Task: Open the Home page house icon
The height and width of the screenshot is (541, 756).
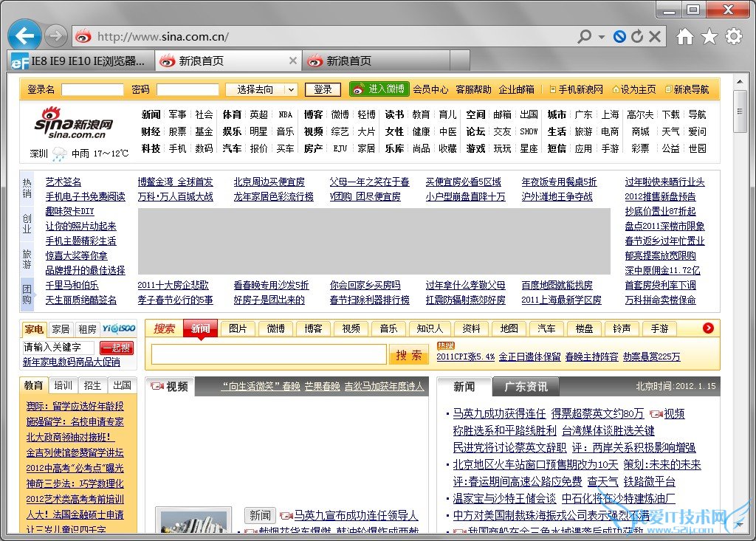Action: click(685, 36)
